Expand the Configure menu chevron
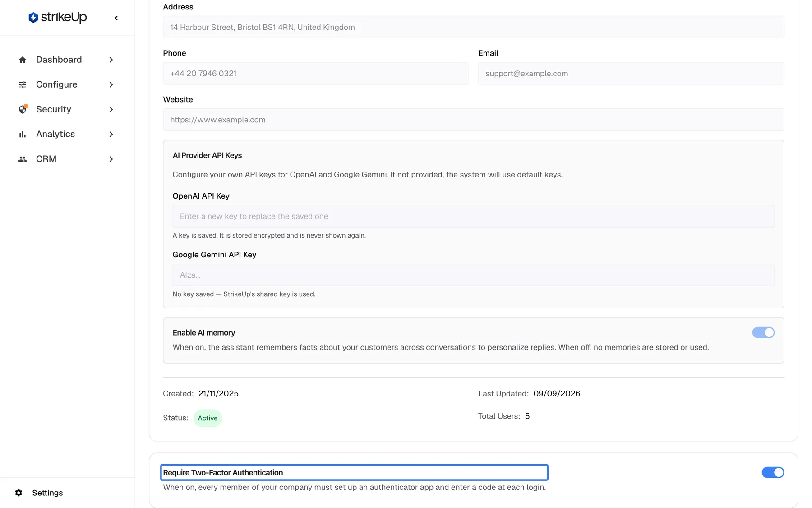 pos(111,84)
